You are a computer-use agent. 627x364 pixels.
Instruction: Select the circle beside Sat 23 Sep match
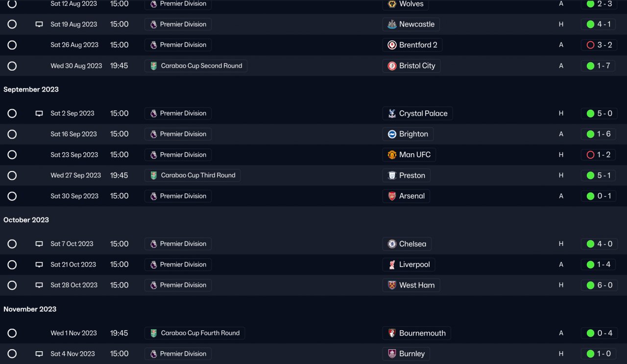pyautogui.click(x=12, y=155)
